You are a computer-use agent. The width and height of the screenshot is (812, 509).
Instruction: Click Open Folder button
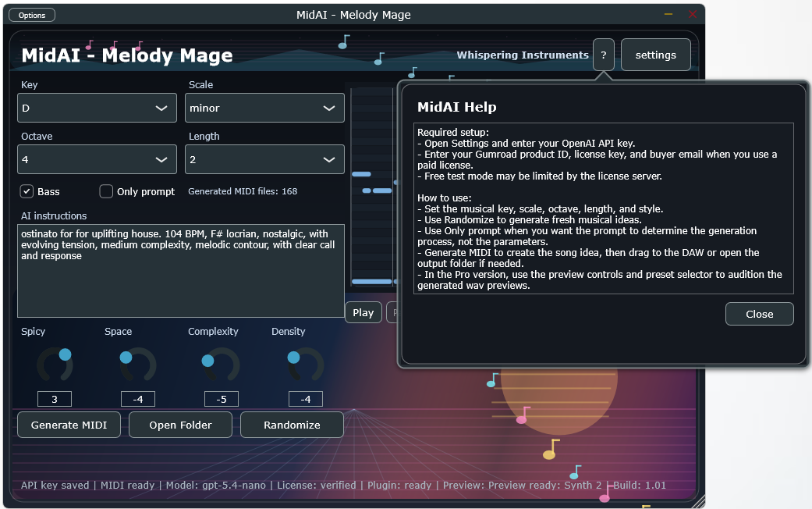180,425
